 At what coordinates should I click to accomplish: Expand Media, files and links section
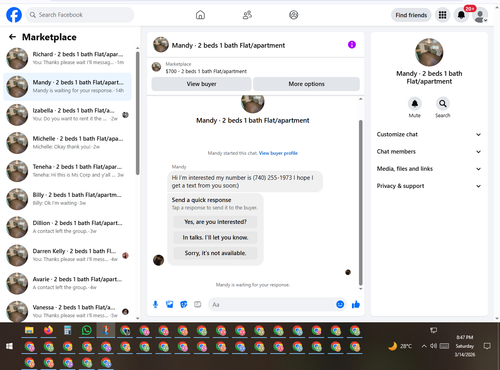pos(429,169)
